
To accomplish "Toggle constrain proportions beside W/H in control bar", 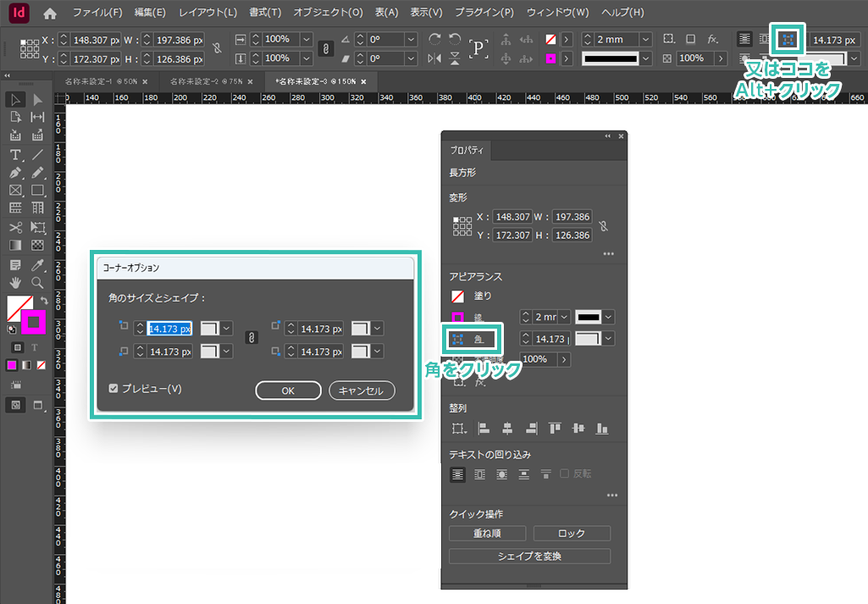I will [x=218, y=49].
